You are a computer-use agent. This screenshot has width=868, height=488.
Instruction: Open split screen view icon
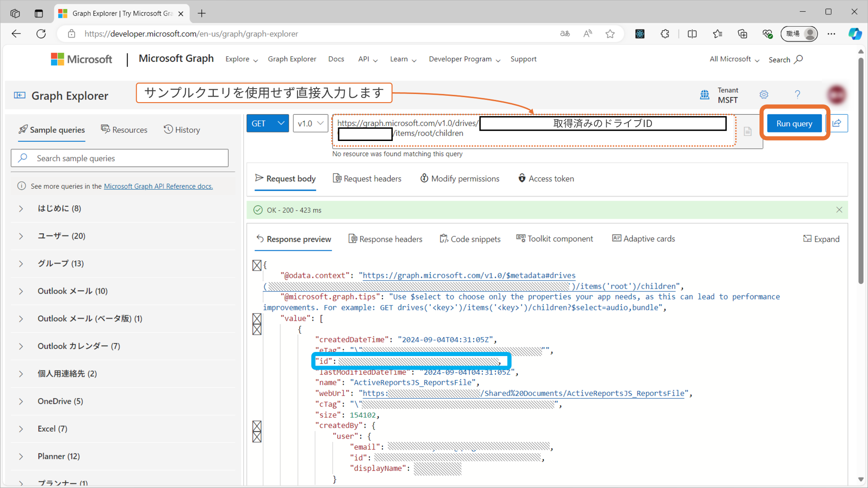coord(692,34)
